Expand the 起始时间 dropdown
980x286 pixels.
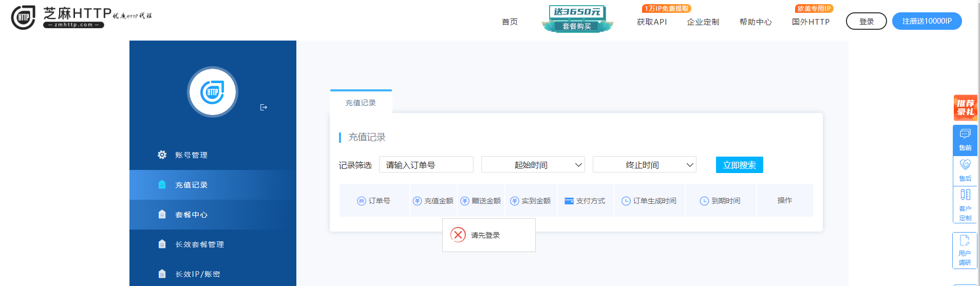(x=533, y=165)
